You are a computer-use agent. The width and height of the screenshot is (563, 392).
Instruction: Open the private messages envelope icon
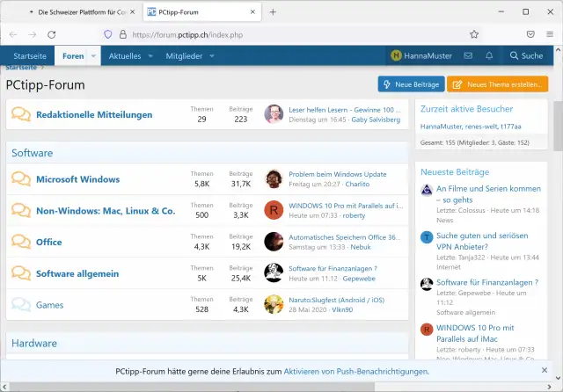[x=468, y=55]
